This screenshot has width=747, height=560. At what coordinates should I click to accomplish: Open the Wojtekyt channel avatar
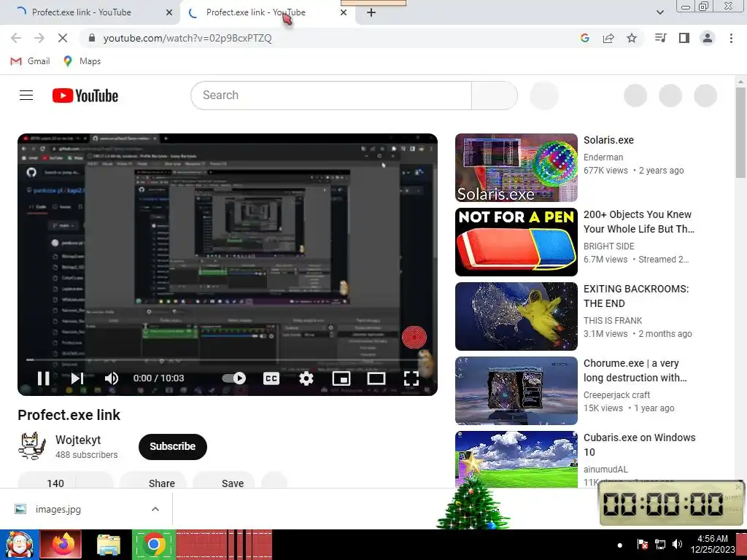pyautogui.click(x=32, y=446)
